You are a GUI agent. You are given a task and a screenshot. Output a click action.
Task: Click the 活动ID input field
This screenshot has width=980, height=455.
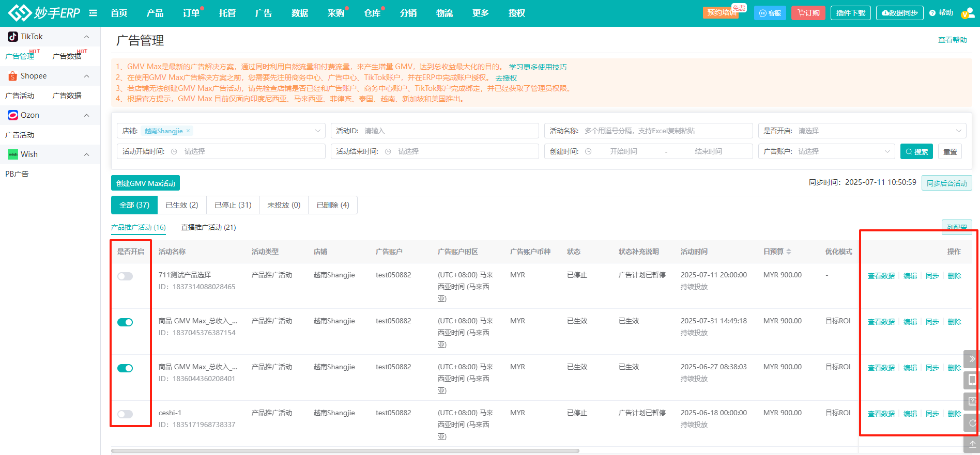435,131
